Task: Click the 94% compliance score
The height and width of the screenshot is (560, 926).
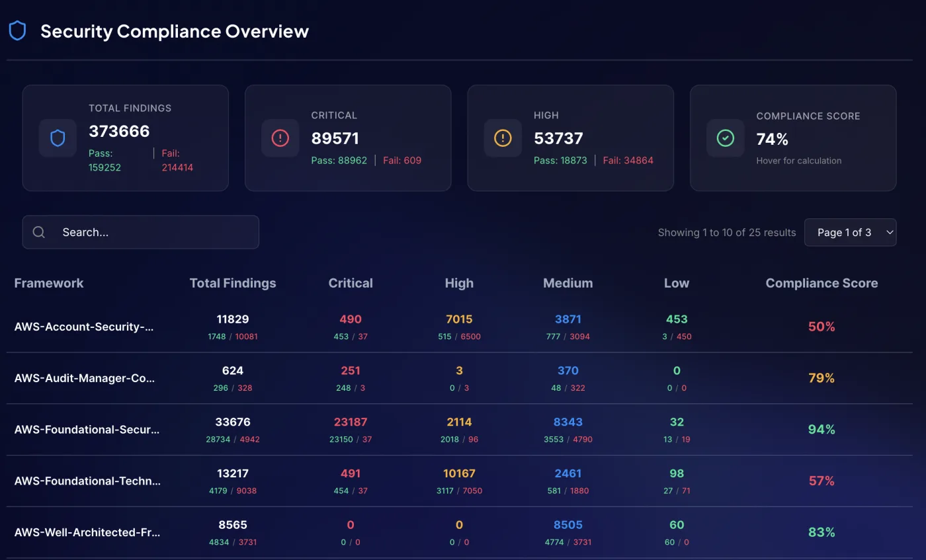Action: 821,430
